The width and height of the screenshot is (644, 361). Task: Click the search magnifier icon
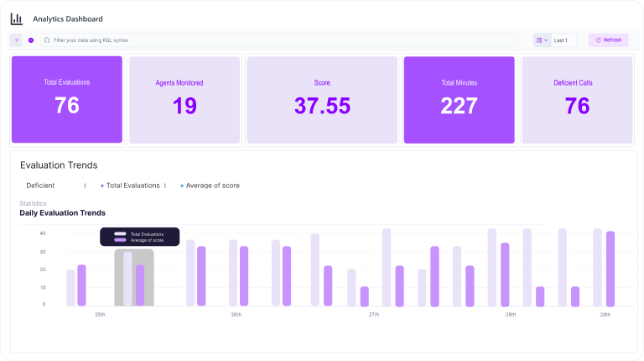point(47,40)
